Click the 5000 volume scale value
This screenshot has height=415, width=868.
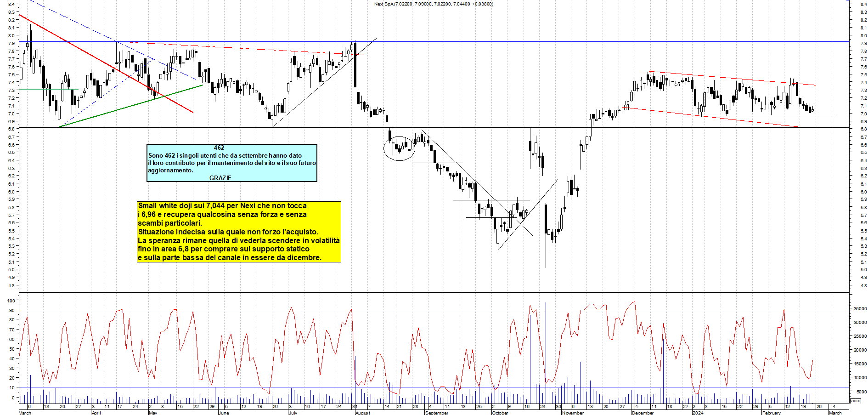(862, 392)
